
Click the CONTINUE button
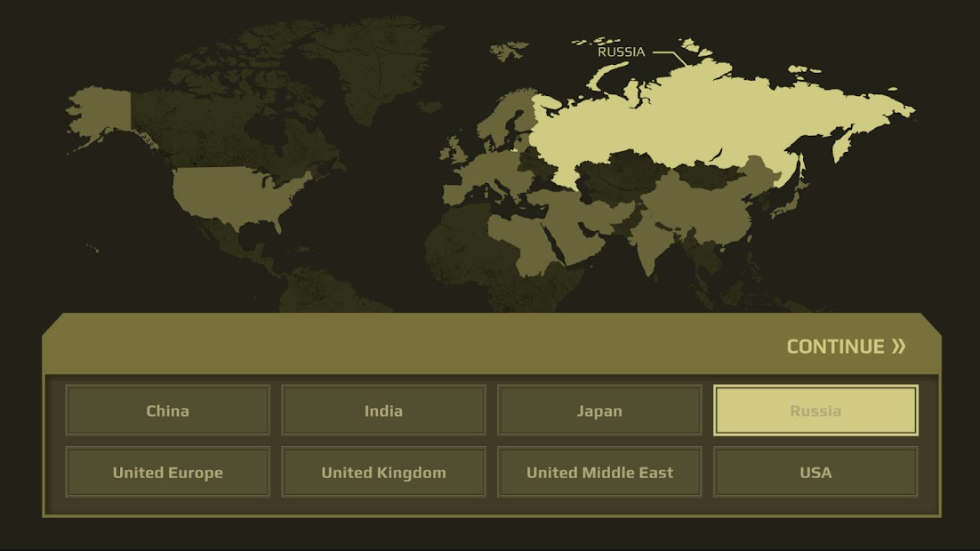tap(834, 347)
